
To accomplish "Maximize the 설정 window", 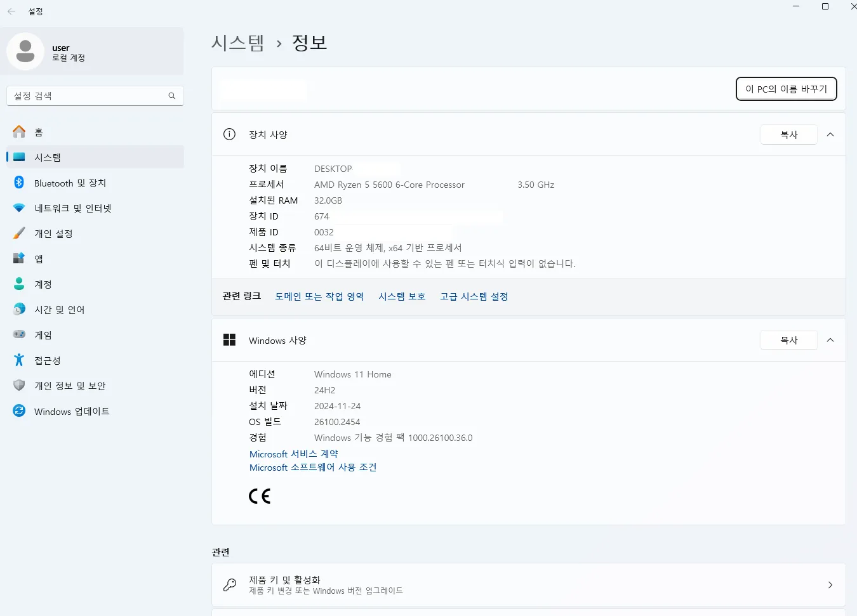I will [x=825, y=6].
